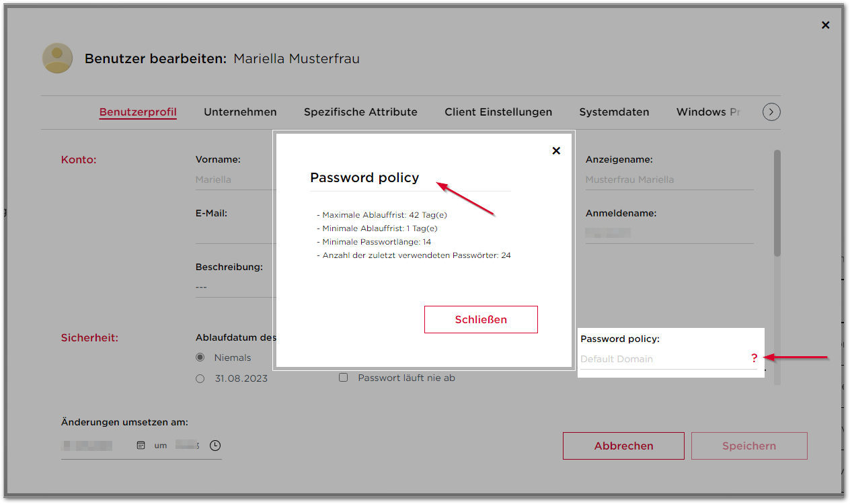Close the Benutzer bearbeiten dialog
Screen dimensions: 850x504
tap(826, 26)
